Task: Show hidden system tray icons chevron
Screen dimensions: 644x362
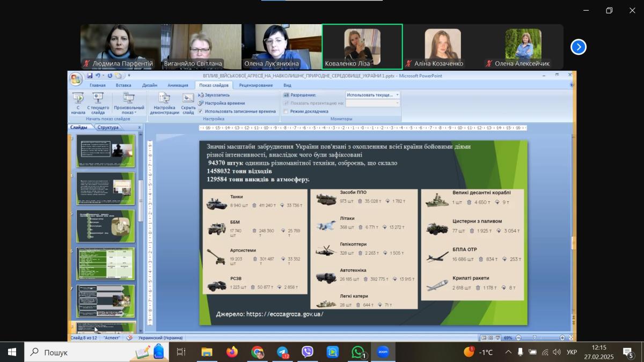Action: 508,352
